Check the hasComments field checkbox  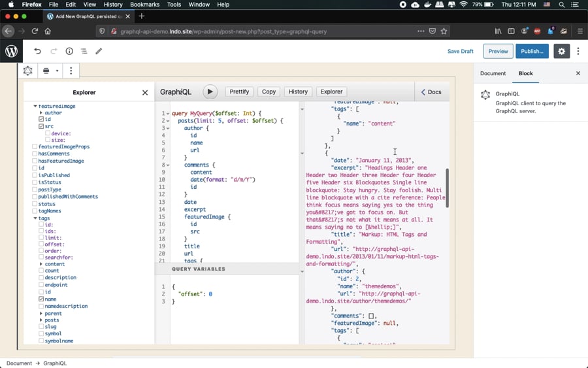tap(35, 154)
